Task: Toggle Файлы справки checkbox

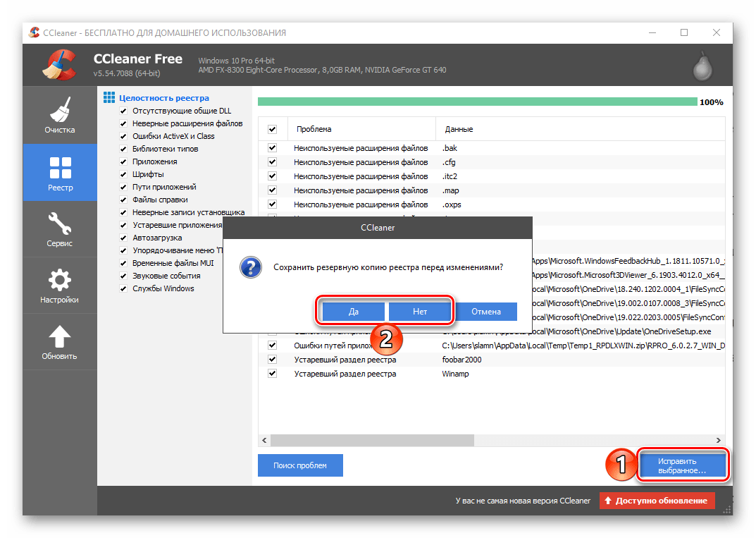Action: click(123, 200)
